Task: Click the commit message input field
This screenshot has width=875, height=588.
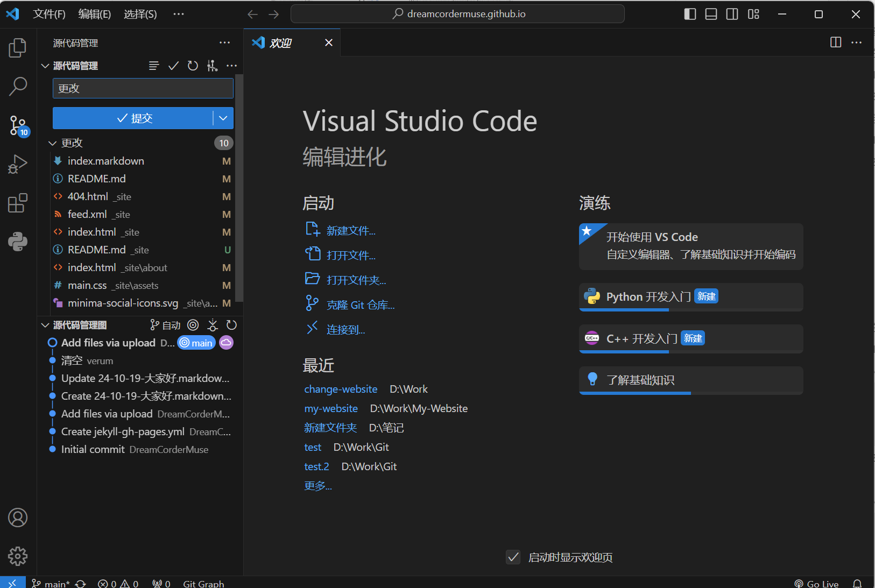Action: point(143,88)
